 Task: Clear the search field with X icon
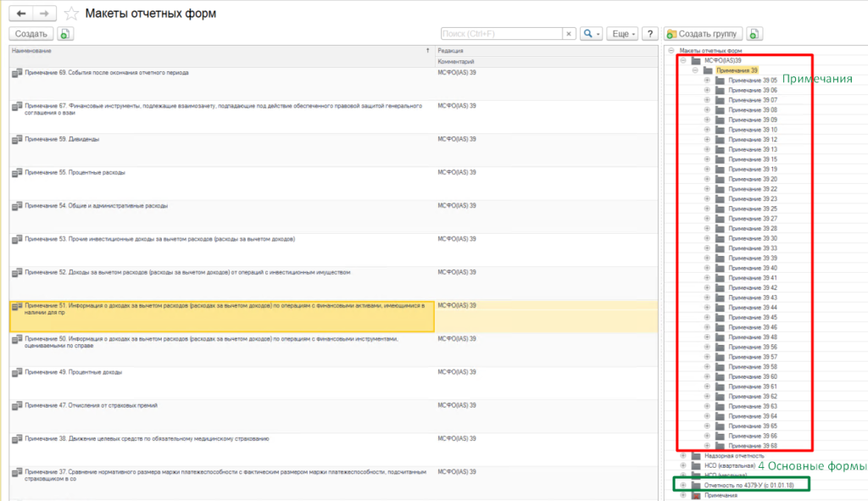(x=569, y=34)
